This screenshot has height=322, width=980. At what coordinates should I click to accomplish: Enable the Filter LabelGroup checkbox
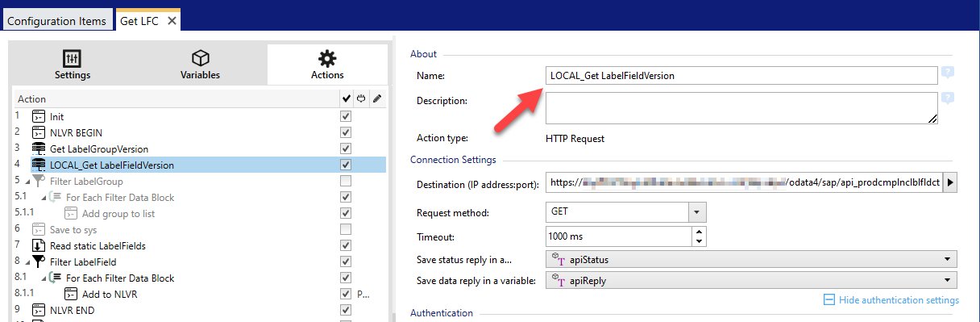[346, 181]
